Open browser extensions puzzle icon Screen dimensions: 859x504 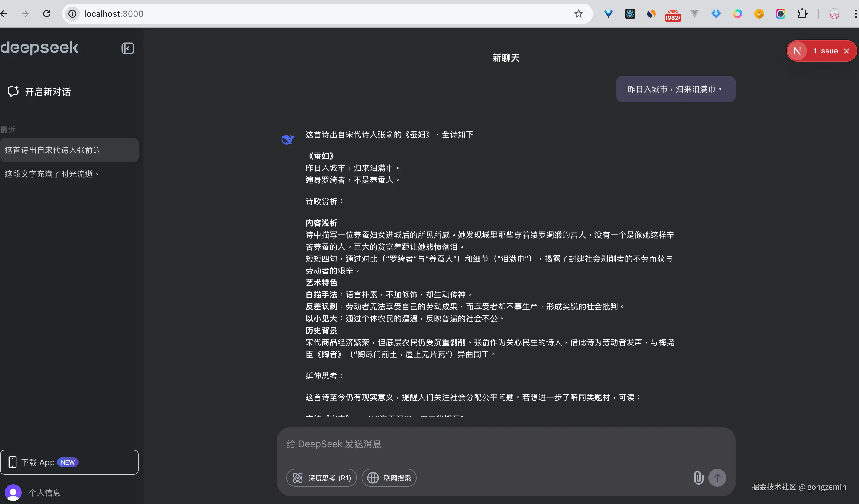click(x=803, y=14)
